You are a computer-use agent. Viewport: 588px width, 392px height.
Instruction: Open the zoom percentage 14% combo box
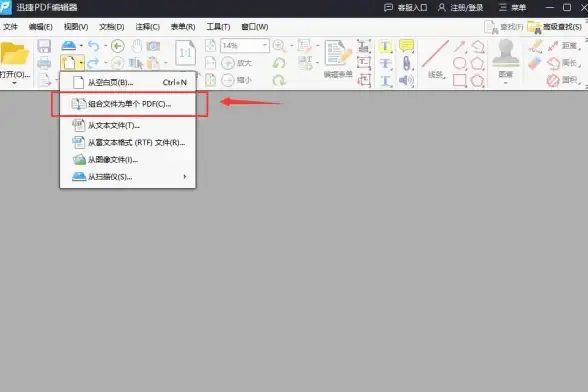(244, 46)
